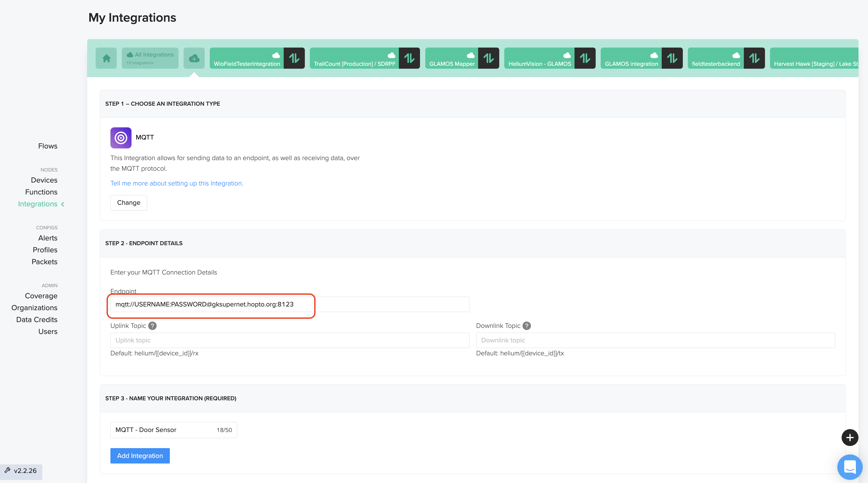Click arrows icon beside fieldtesterbackend
This screenshot has width=868, height=483.
tap(754, 58)
